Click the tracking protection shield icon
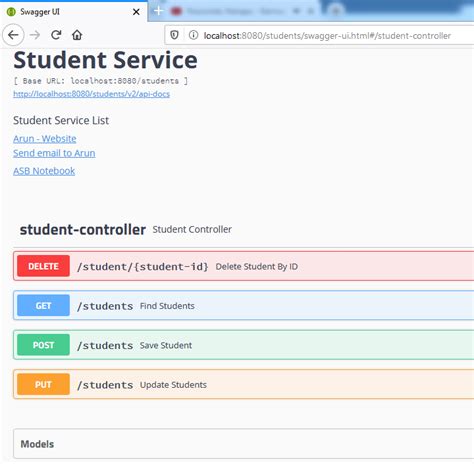Screen dimensions: 474x464 point(174,35)
